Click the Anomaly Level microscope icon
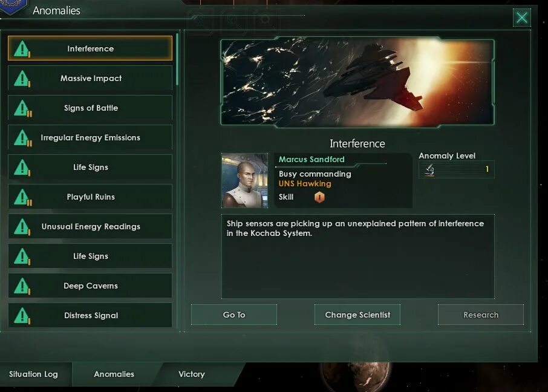The height and width of the screenshot is (392, 548). (429, 170)
